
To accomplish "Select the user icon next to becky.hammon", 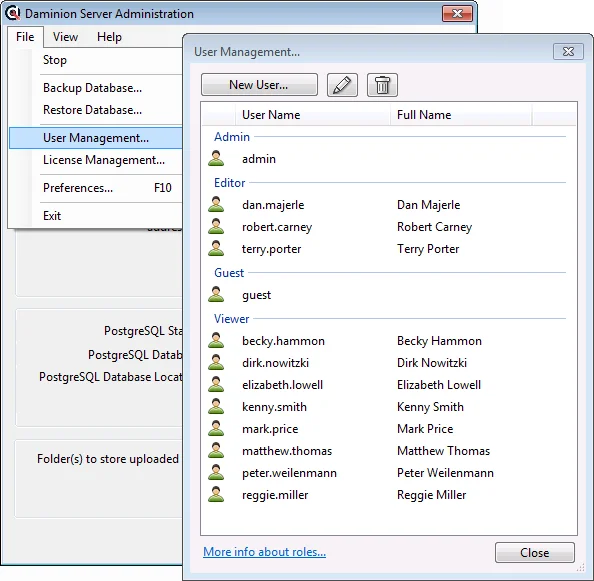I will pyautogui.click(x=216, y=340).
